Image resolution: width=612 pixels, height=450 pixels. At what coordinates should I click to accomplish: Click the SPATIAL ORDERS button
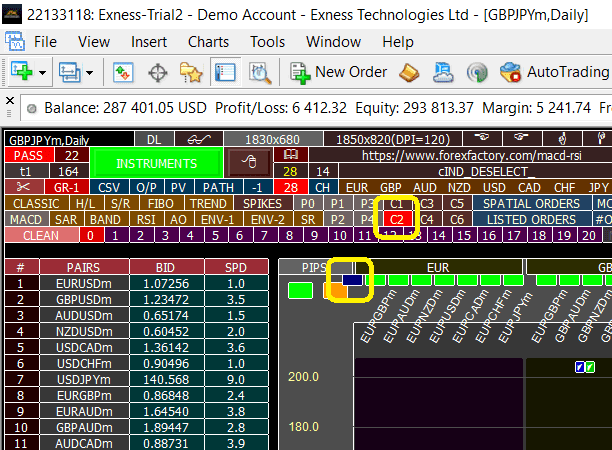click(531, 203)
